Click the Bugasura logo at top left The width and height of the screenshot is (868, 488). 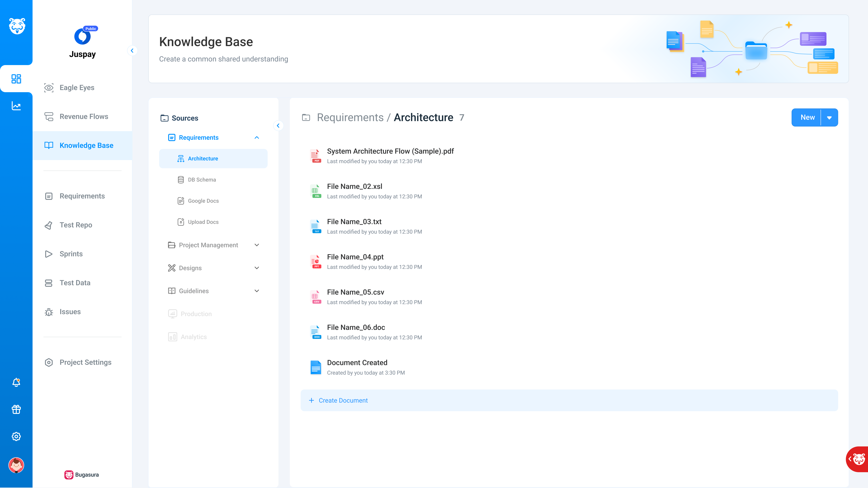17,26
